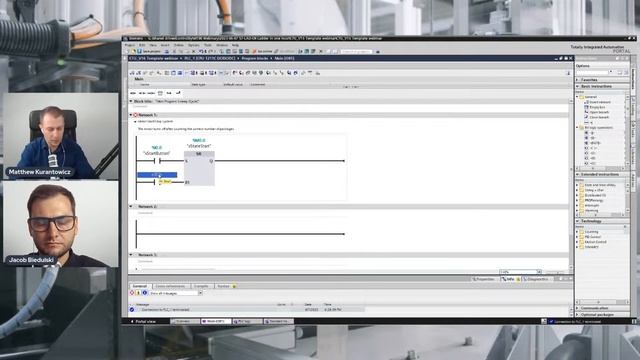Open the Diagnostics inspector tab
This screenshot has width=640, height=360.
536,279
